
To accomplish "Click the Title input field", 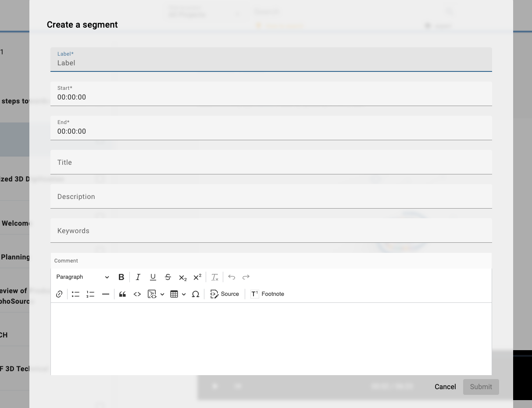I will tap(271, 162).
